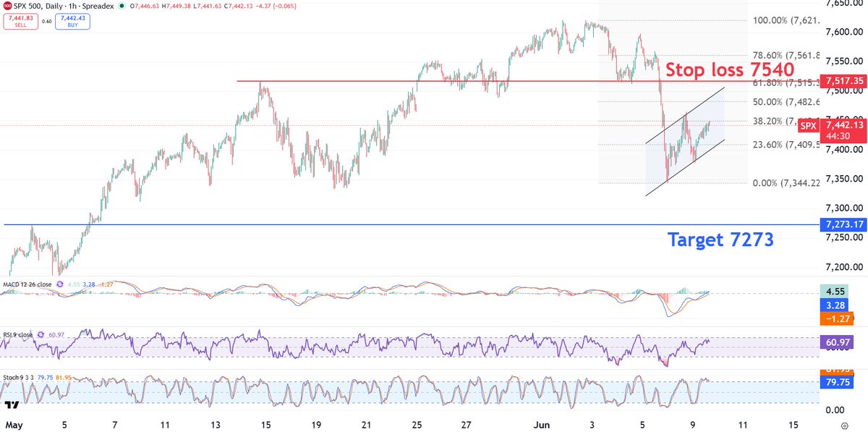
Task: Click the low price value L7,441.63
Action: click(x=209, y=5)
